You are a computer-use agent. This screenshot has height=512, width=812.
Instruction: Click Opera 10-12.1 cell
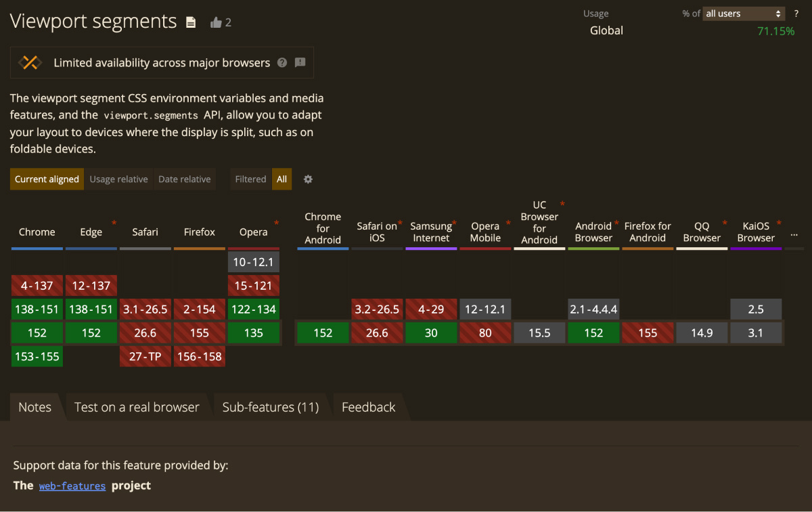coord(254,262)
